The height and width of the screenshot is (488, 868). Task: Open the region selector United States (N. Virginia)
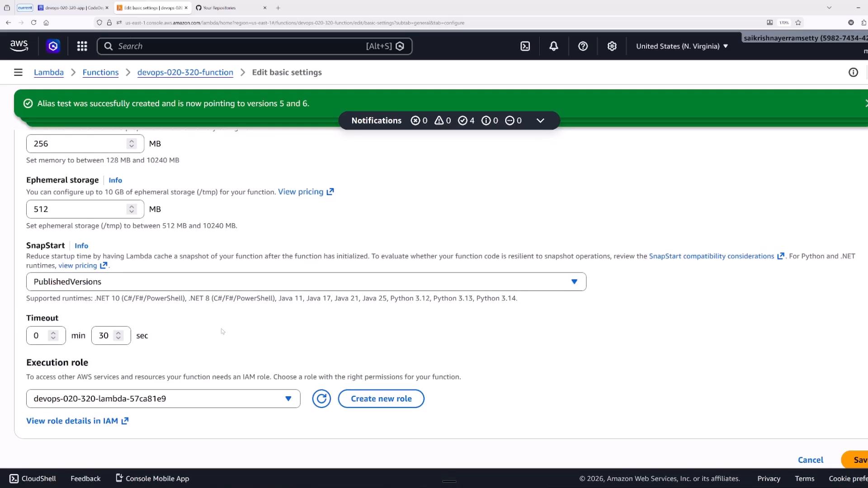[x=682, y=46]
